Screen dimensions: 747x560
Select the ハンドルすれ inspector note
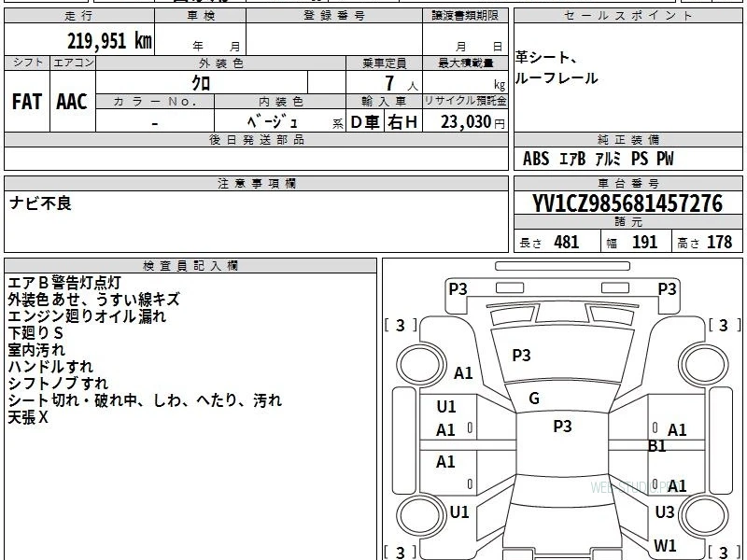(50, 367)
